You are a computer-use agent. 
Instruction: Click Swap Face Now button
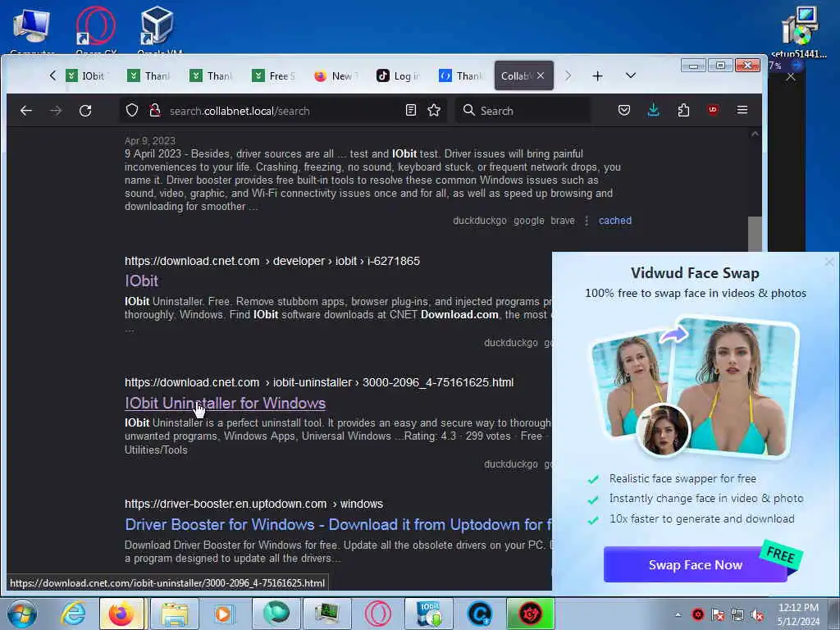click(x=695, y=564)
